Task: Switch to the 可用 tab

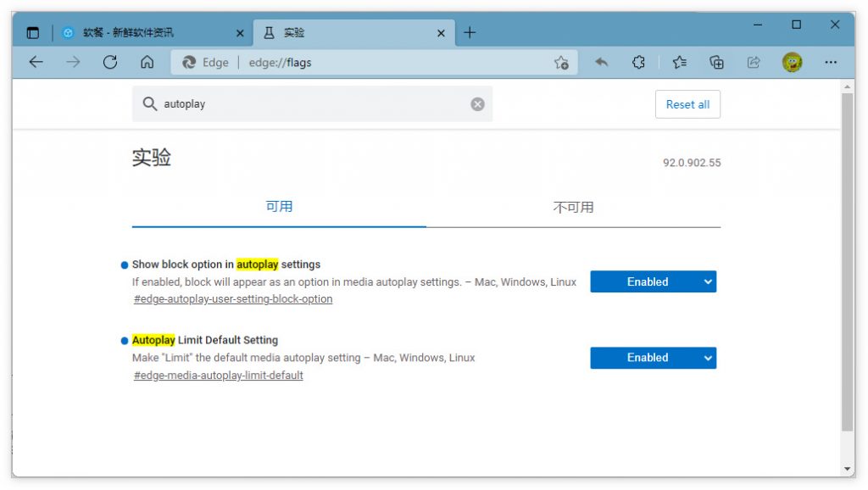Action: point(279,207)
